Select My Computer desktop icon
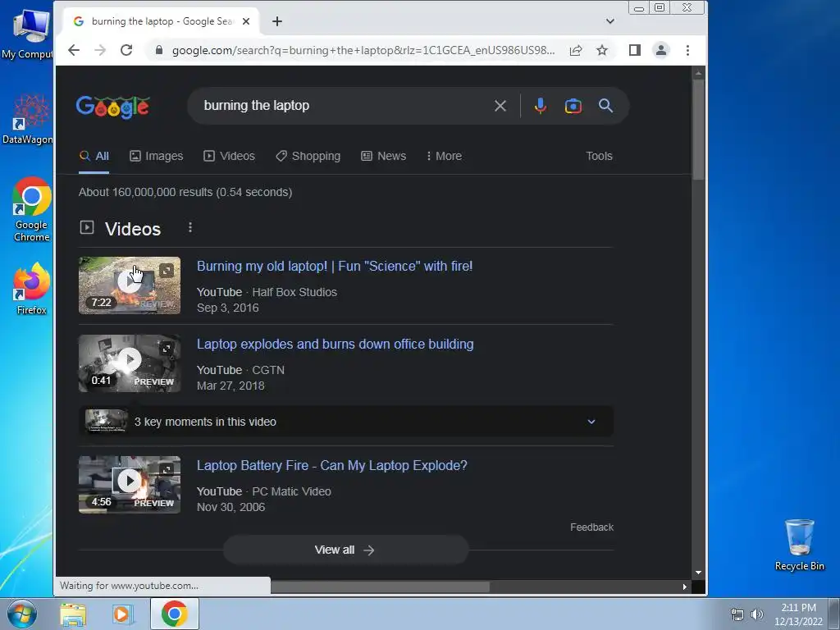The height and width of the screenshot is (630, 840). coord(30,33)
